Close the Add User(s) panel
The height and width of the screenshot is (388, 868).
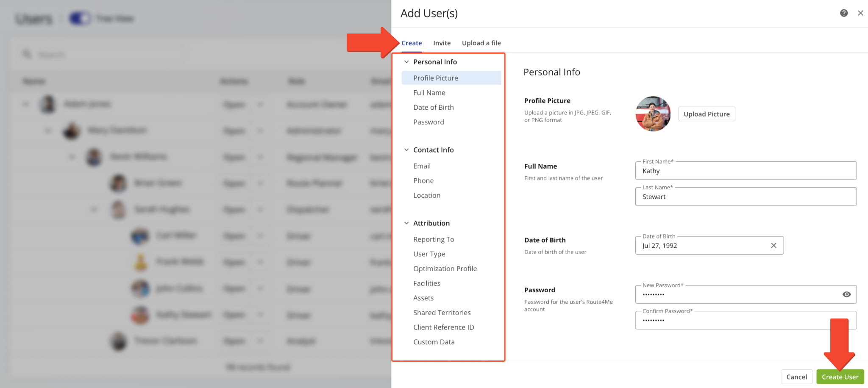tap(860, 13)
